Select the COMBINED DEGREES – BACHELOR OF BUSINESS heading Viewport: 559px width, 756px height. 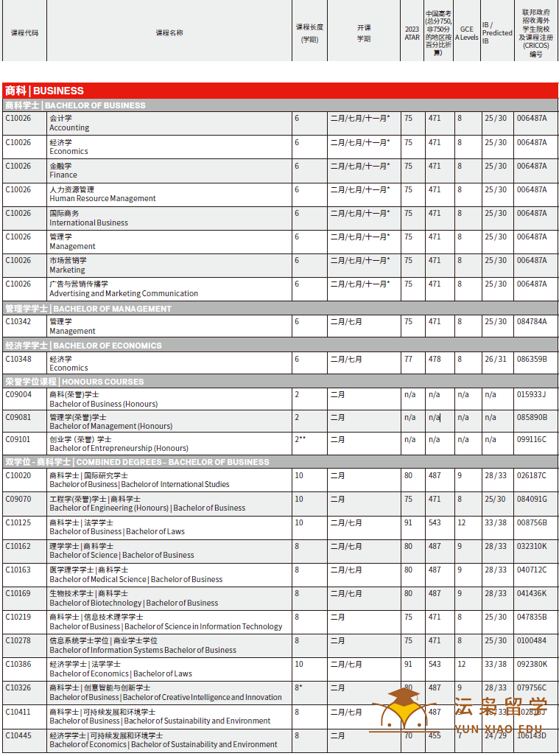(x=280, y=462)
